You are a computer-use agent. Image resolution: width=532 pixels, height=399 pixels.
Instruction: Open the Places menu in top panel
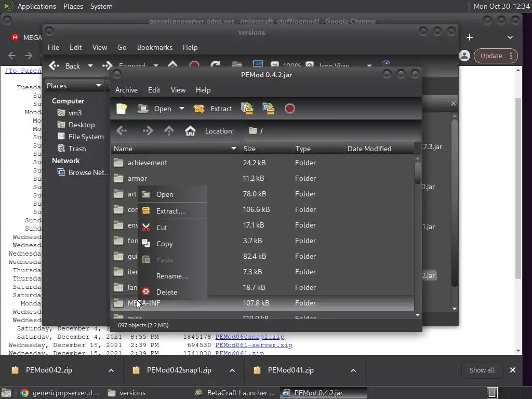pos(73,6)
